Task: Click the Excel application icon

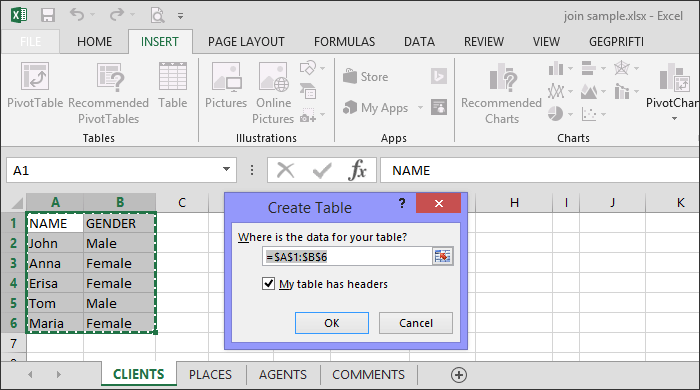Action: pyautogui.click(x=19, y=16)
